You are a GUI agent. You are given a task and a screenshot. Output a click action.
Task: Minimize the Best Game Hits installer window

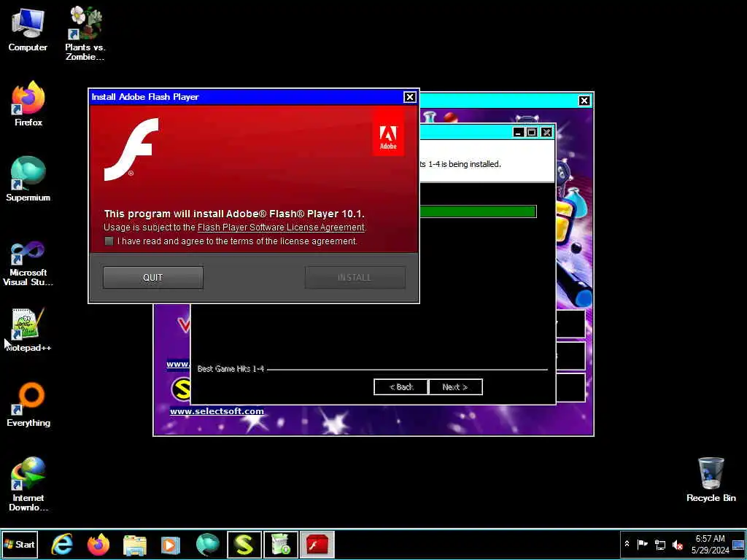519,133
